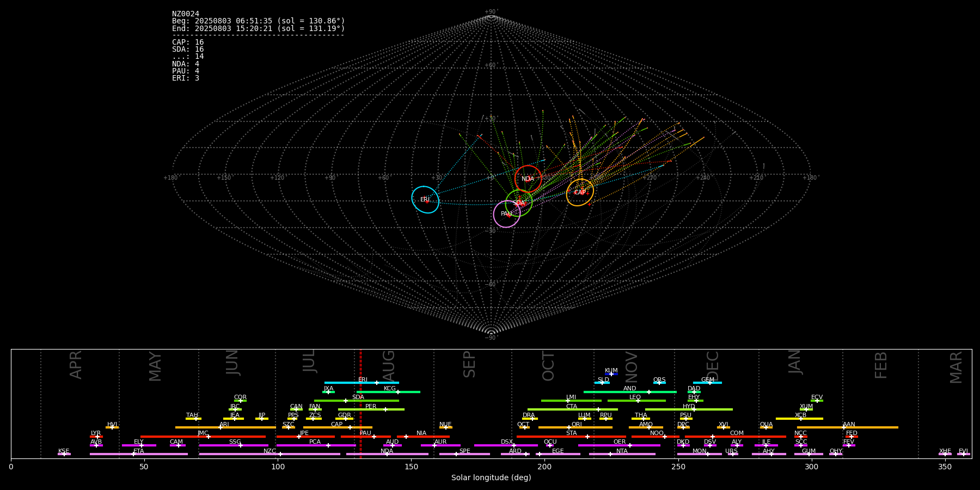Select the XCB shower bar in timeline
Screen dimensions: 980x490
799,419
